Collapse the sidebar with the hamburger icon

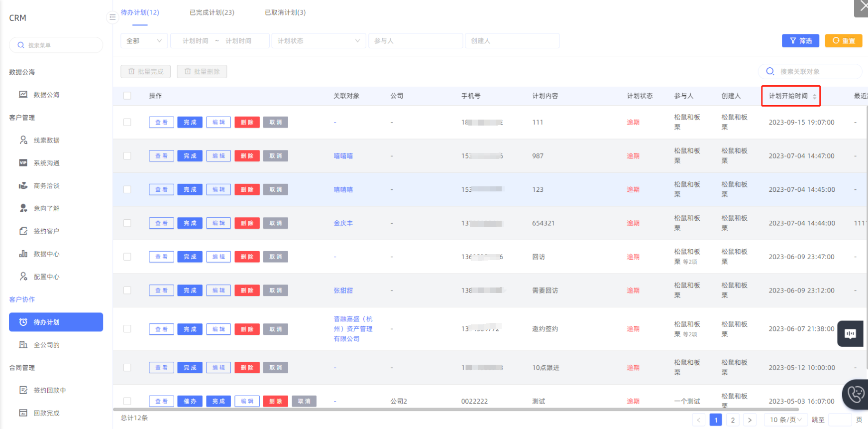[112, 17]
